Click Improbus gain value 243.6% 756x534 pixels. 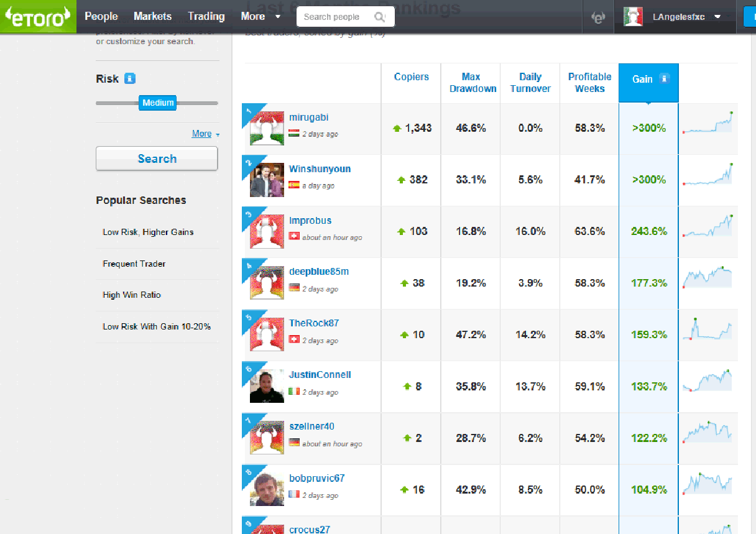[x=648, y=231]
